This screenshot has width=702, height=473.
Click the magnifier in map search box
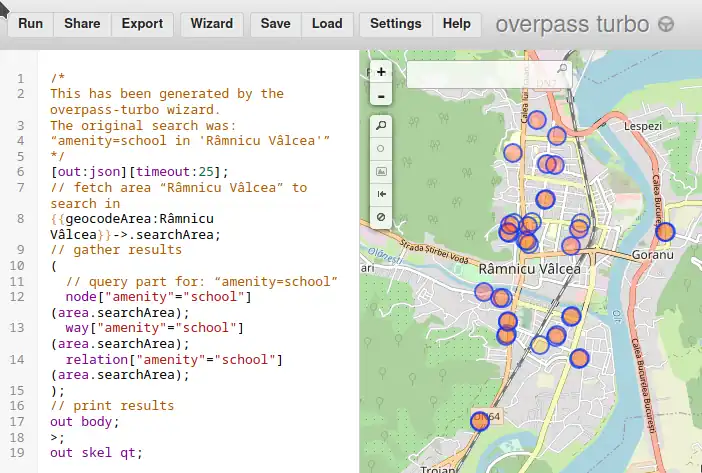click(562, 70)
